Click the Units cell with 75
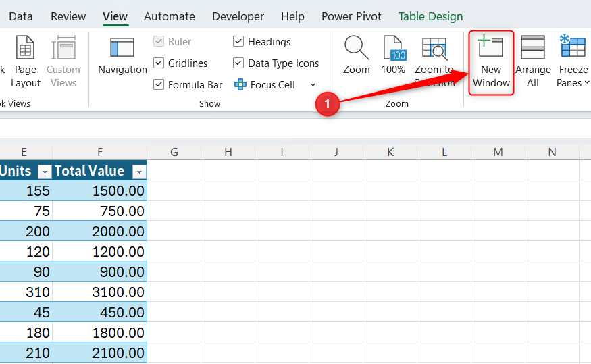Viewport: 591px width, 364px height. (x=26, y=211)
